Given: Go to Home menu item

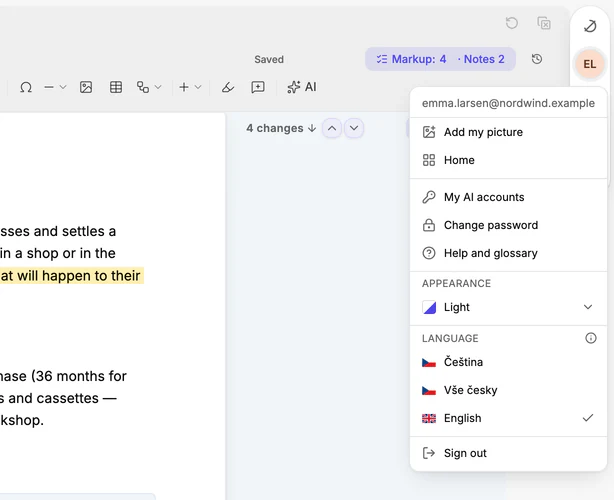Looking at the screenshot, I should pyautogui.click(x=508, y=160).
